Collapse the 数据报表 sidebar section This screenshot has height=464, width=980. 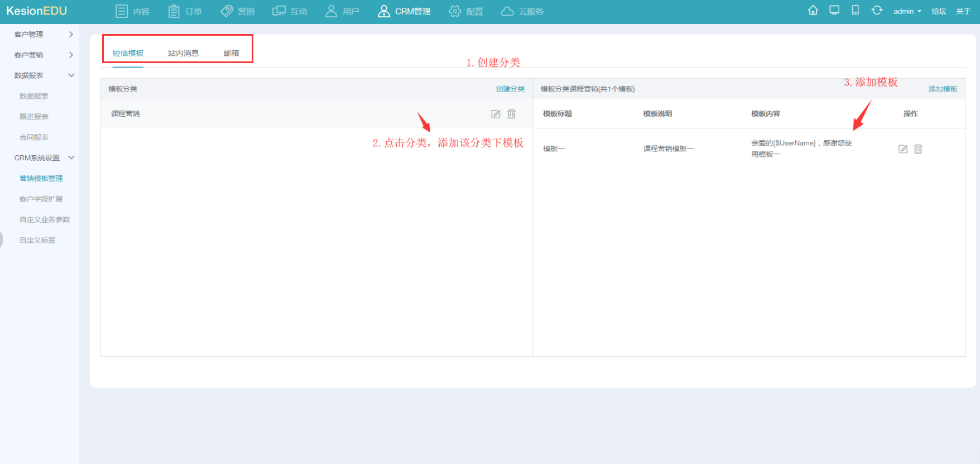pos(44,75)
